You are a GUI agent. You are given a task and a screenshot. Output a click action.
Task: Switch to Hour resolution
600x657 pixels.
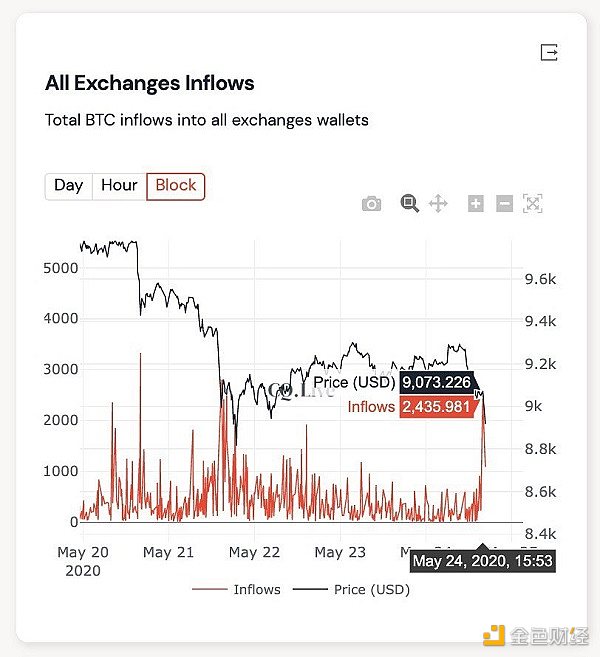[119, 186]
